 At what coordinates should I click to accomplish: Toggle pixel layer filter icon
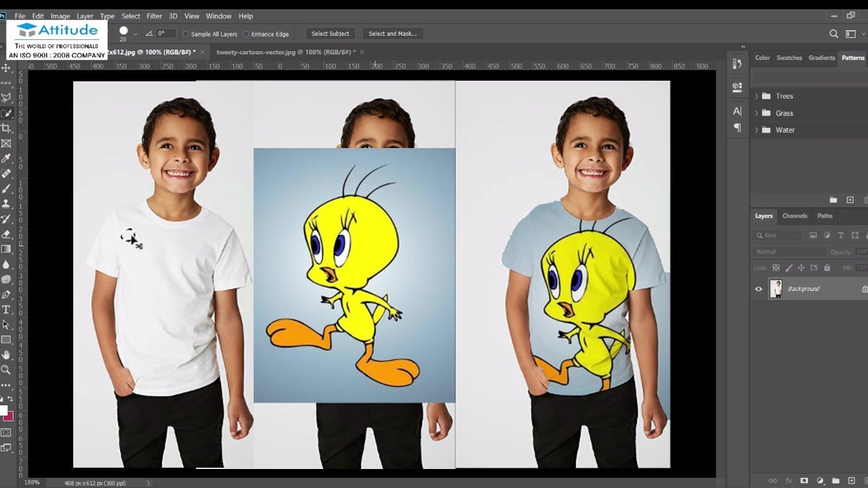click(x=814, y=235)
